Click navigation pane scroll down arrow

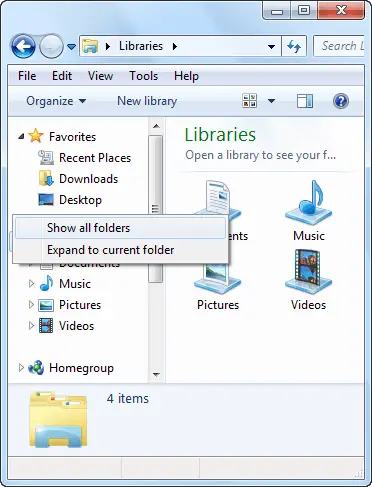coord(156,375)
